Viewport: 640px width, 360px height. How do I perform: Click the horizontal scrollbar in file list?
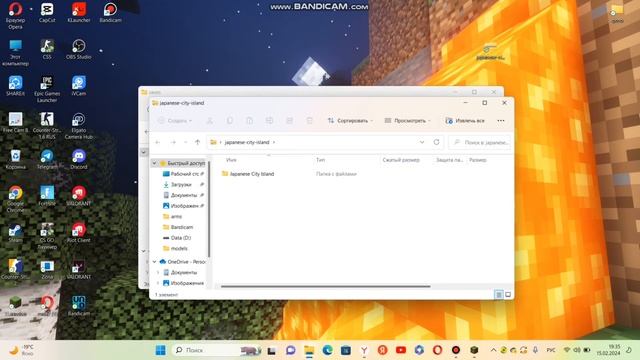[325, 286]
